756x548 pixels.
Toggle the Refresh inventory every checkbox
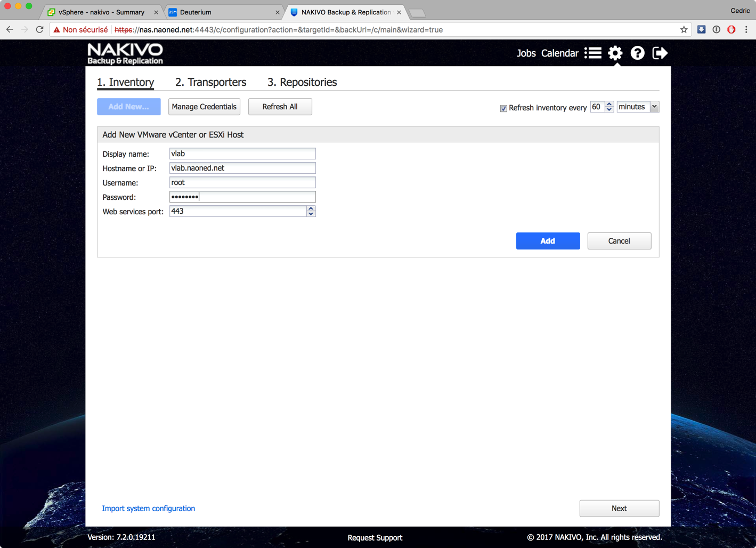(503, 108)
